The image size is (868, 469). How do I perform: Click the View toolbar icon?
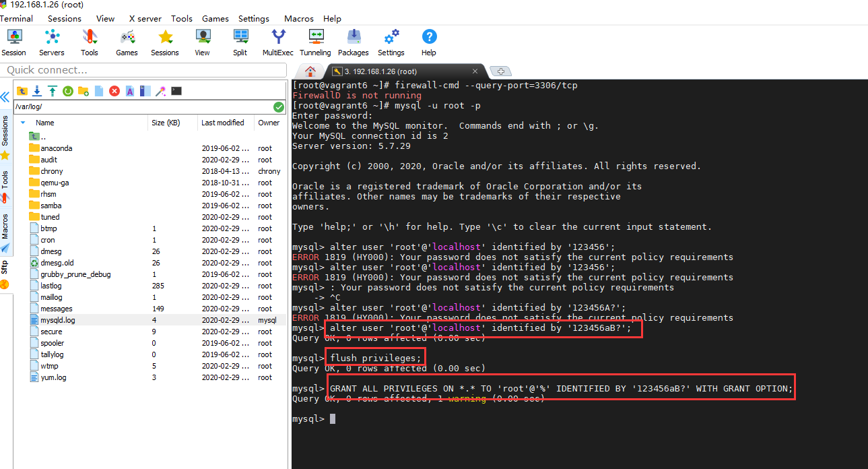[x=203, y=42]
